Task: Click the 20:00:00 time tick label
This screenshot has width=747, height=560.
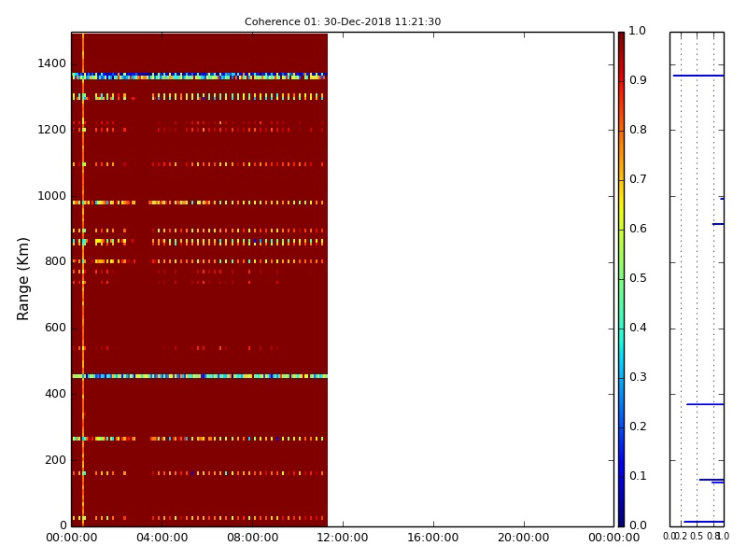Action: 524,539
